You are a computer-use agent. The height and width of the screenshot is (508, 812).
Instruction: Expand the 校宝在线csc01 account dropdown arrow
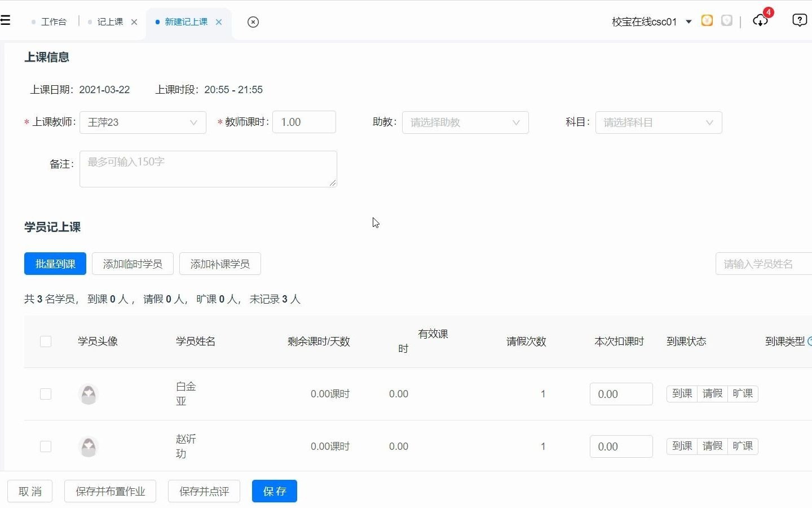coord(689,22)
